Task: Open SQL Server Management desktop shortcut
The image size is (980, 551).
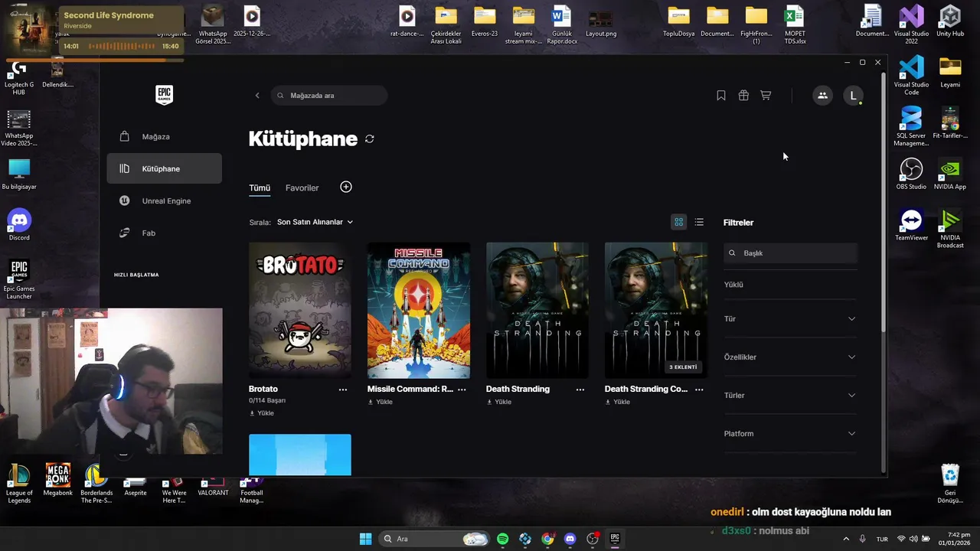Action: point(911,126)
